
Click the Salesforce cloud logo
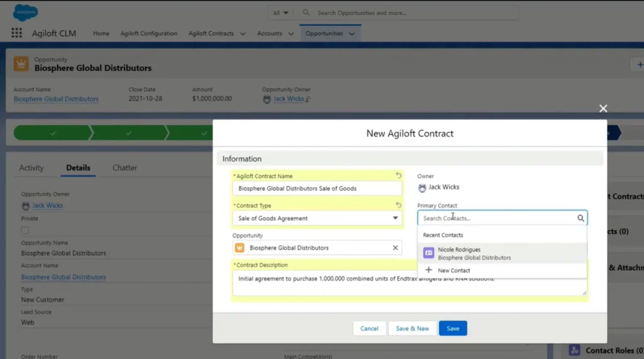25,13
